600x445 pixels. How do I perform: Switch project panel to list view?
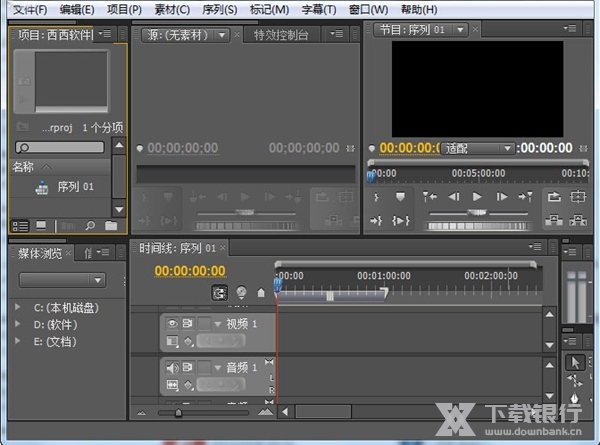(x=20, y=226)
